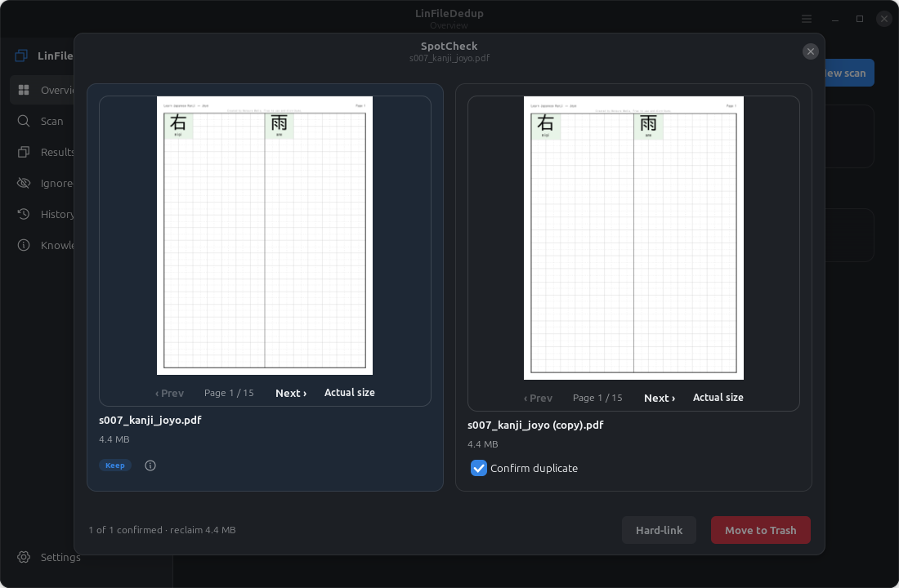This screenshot has width=899, height=588.
Task: Open the Settings gear icon
Action: coord(24,557)
